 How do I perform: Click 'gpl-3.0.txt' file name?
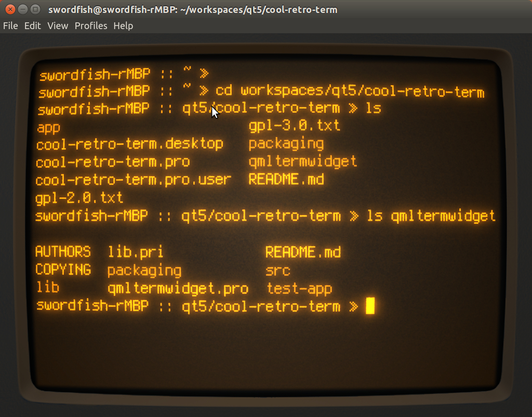(x=294, y=126)
